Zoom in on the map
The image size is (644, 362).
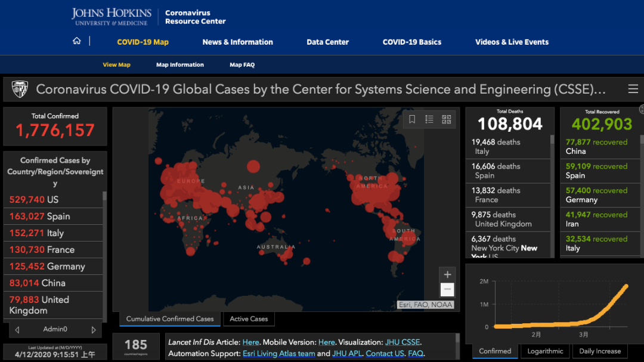pyautogui.click(x=447, y=275)
